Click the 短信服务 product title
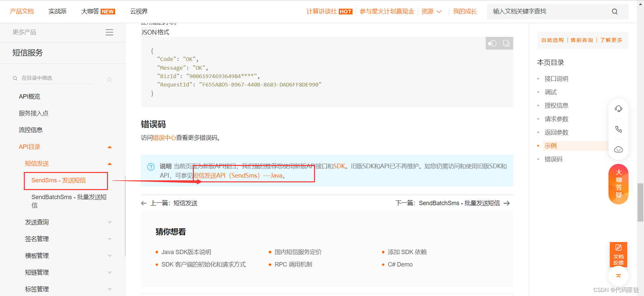The width and height of the screenshot is (644, 296). coord(28,53)
